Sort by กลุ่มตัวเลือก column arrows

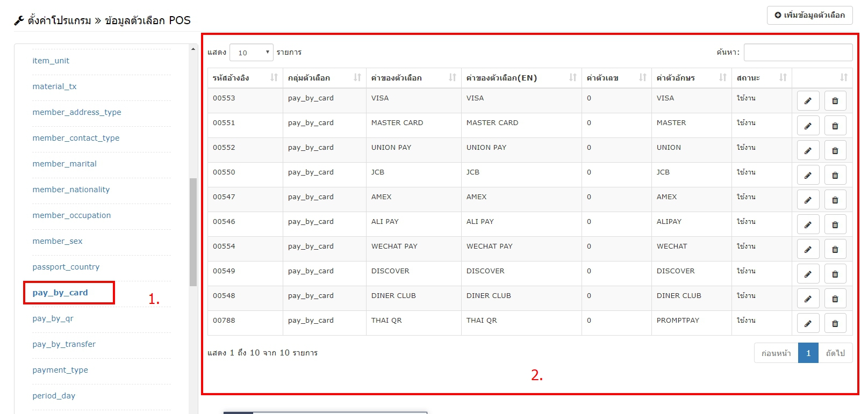tap(357, 78)
